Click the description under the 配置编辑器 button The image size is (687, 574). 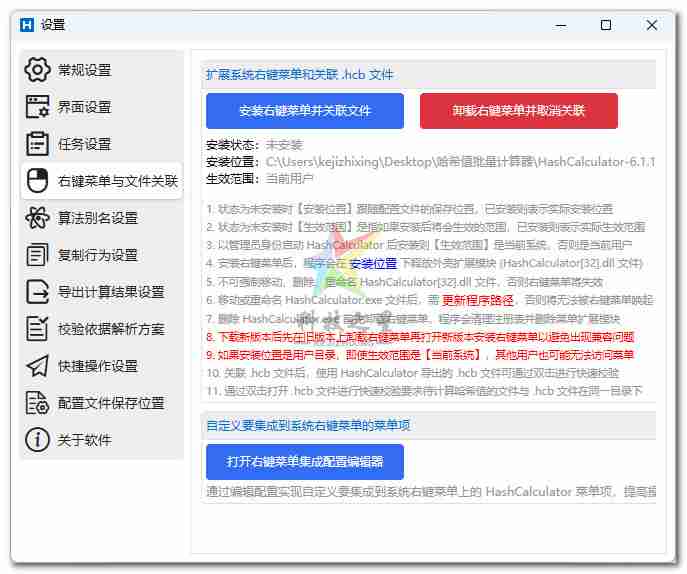pos(431,492)
